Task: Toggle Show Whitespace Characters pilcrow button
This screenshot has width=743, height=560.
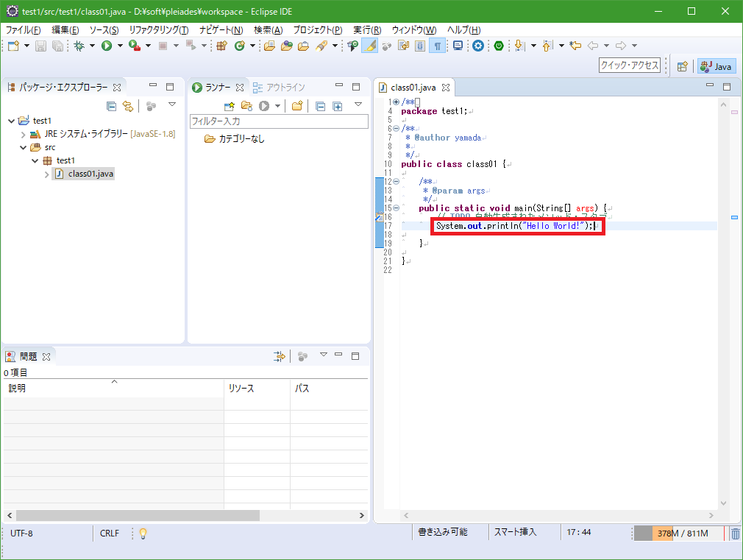Action: coord(438,46)
